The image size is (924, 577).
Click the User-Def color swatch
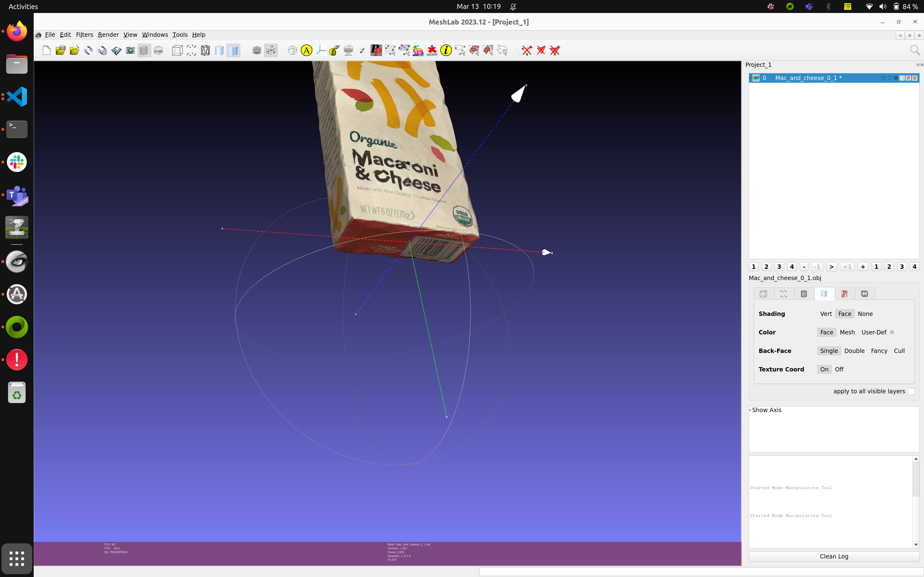(892, 332)
